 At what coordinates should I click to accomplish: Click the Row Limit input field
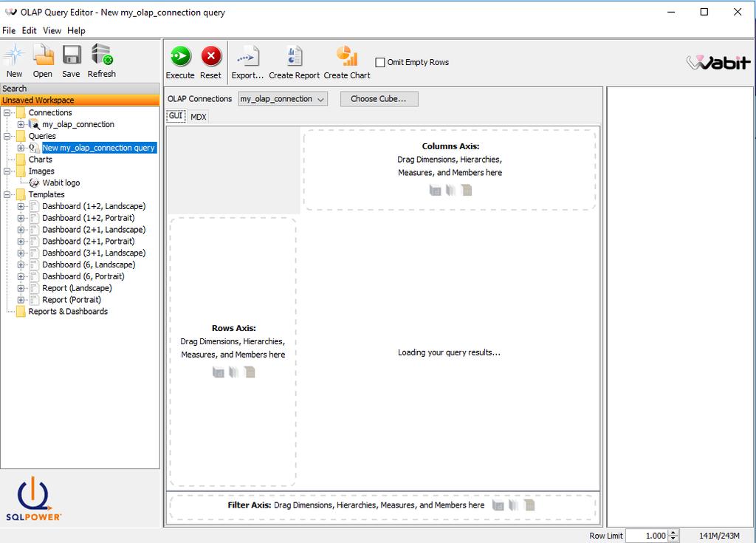coord(647,536)
